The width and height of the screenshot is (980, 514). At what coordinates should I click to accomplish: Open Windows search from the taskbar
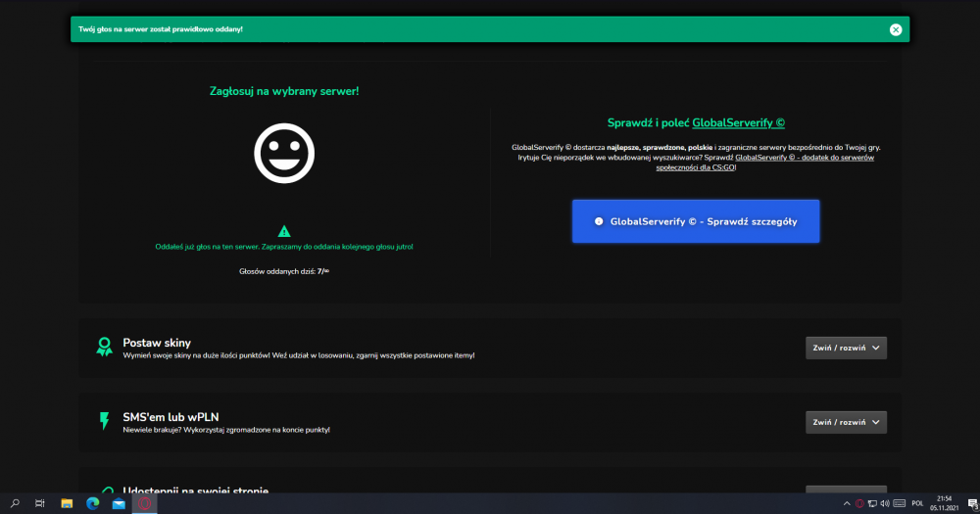click(x=15, y=503)
